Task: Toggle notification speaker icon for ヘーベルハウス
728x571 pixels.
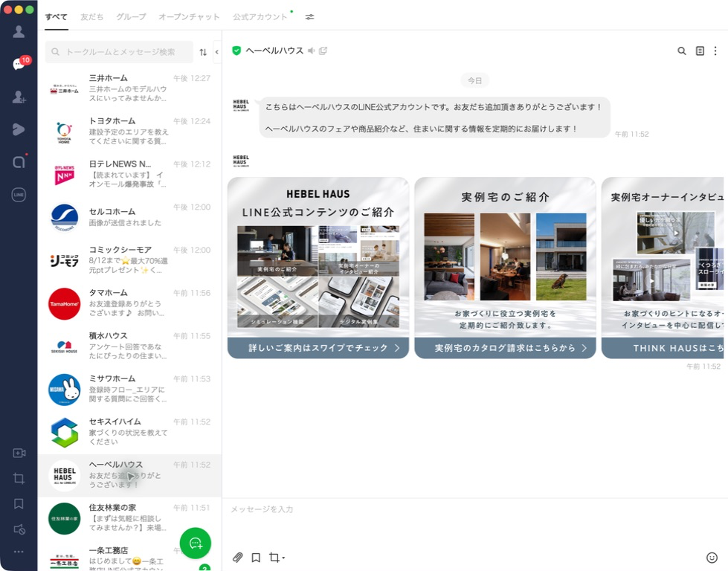Action: 311,51
